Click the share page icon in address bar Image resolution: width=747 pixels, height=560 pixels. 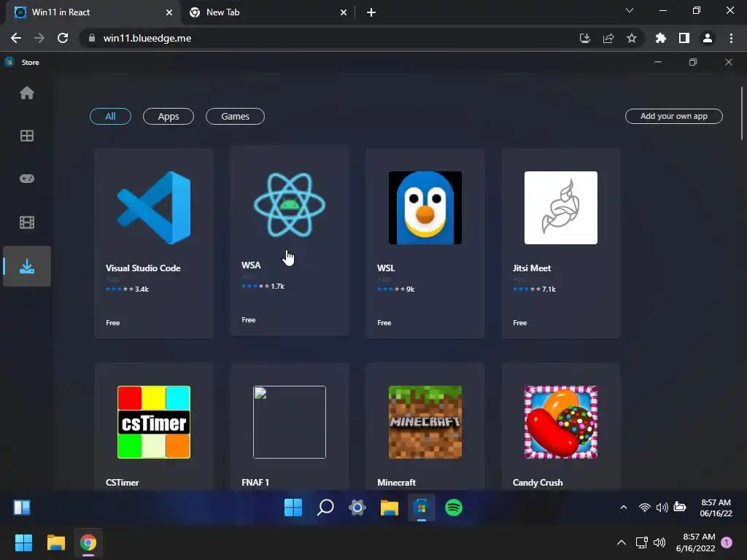pyautogui.click(x=608, y=38)
